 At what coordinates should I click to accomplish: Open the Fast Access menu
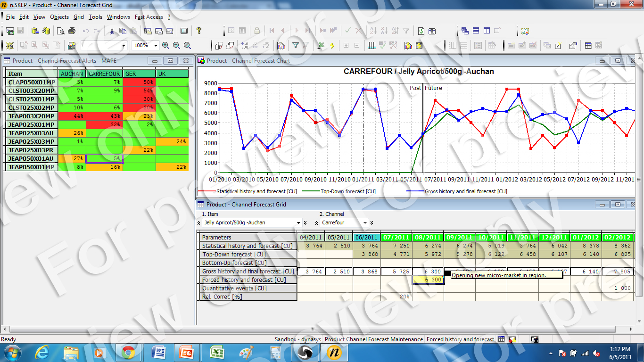(x=149, y=17)
